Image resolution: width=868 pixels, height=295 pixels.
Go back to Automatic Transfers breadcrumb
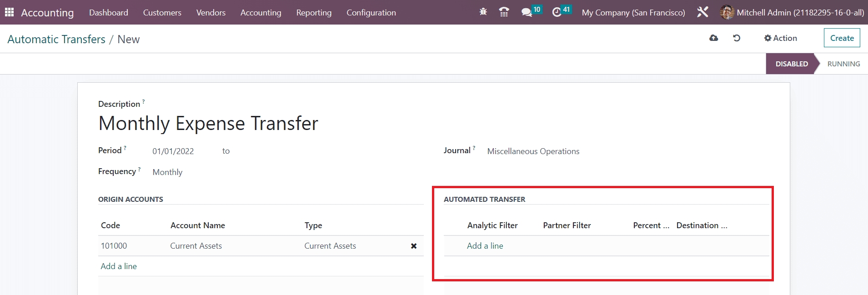[x=56, y=40]
